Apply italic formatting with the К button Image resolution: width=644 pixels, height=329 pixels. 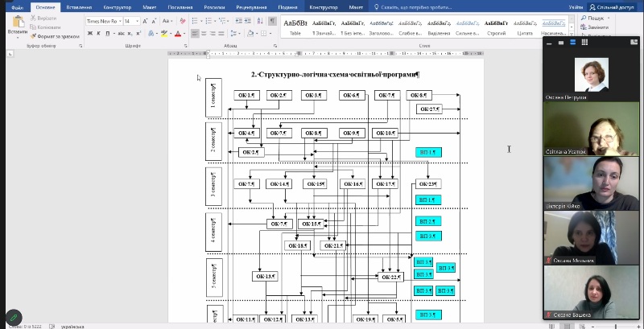[97, 34]
